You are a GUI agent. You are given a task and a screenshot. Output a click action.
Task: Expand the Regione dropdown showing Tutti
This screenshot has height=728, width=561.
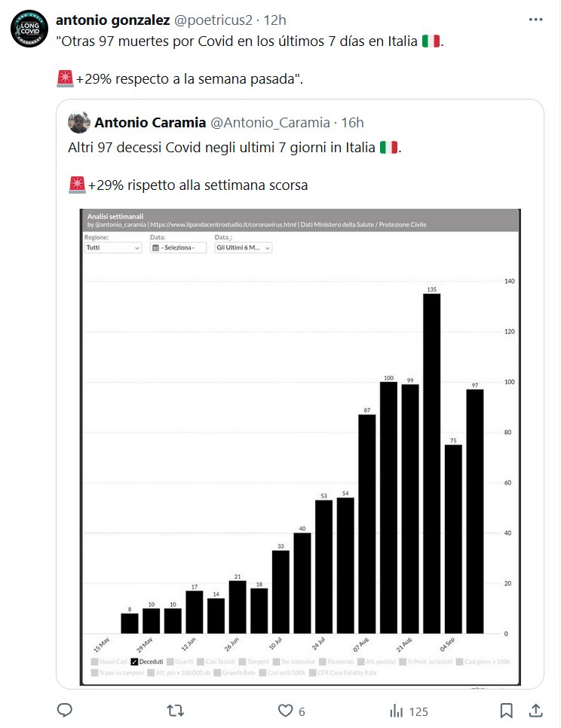113,247
